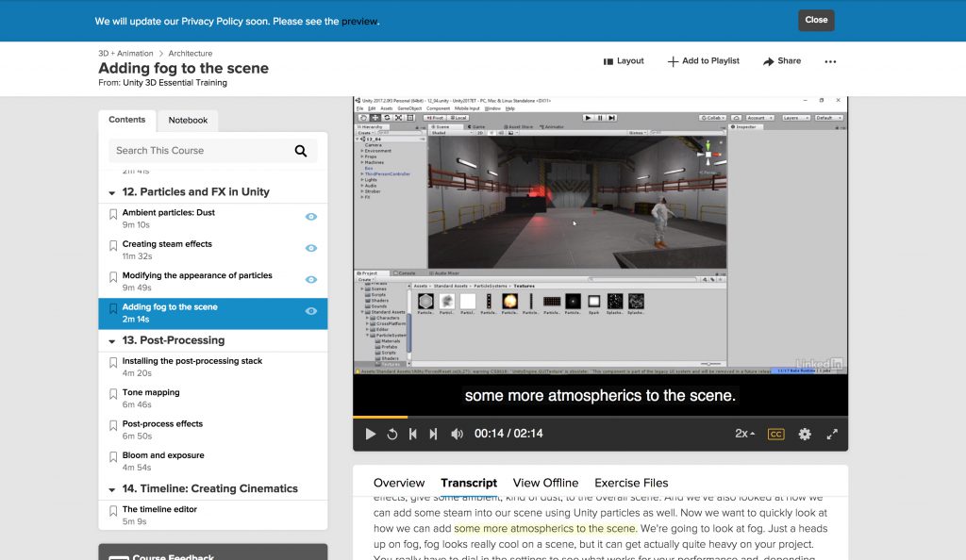966x560 pixels.
Task: Open Creating steam effects lesson
Action: [x=167, y=244]
